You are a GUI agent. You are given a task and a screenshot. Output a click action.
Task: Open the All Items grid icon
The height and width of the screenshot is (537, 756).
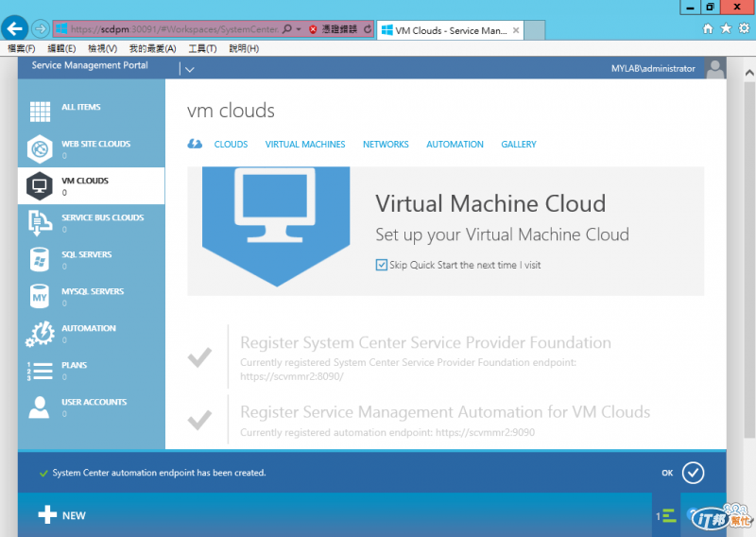point(40,112)
